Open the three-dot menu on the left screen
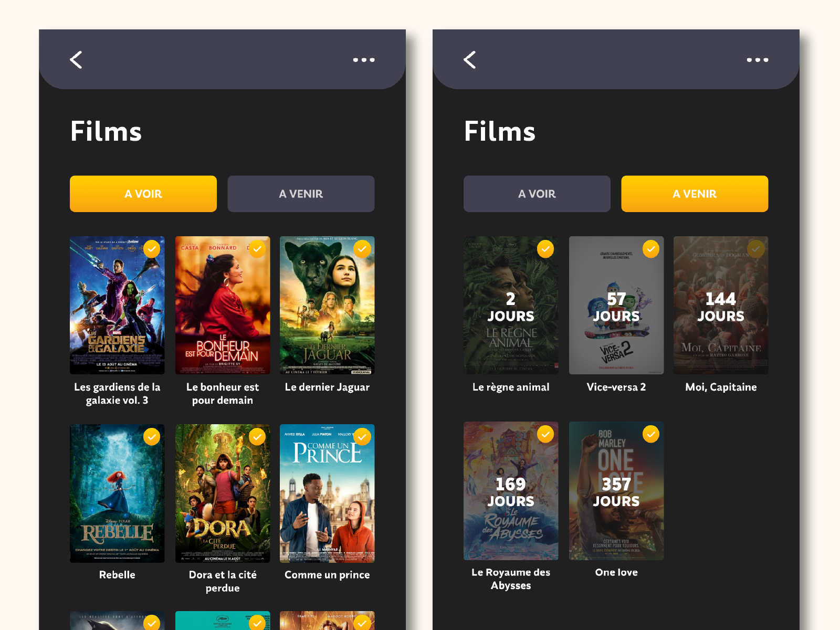The width and height of the screenshot is (840, 630). pos(364,60)
